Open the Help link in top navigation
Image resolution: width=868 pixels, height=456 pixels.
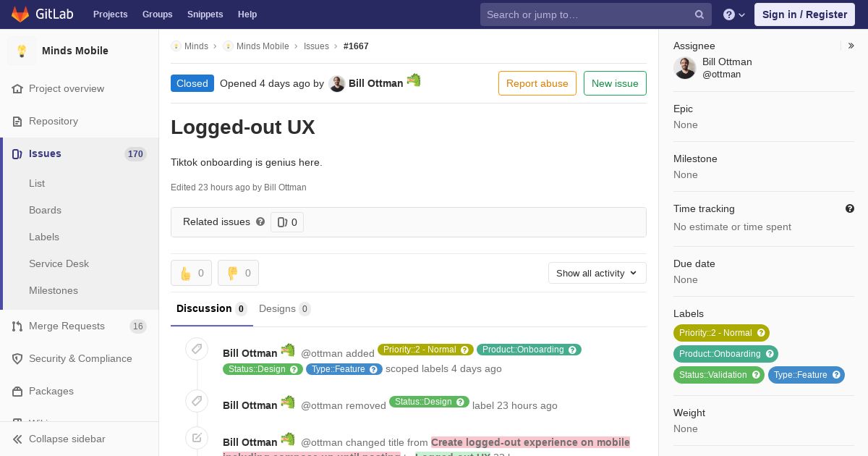point(247,14)
